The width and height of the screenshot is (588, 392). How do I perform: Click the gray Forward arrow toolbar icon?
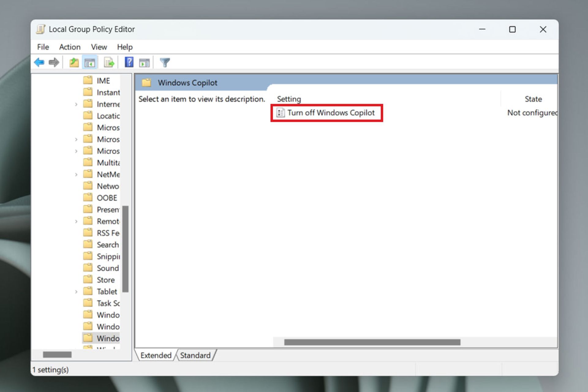tap(54, 62)
